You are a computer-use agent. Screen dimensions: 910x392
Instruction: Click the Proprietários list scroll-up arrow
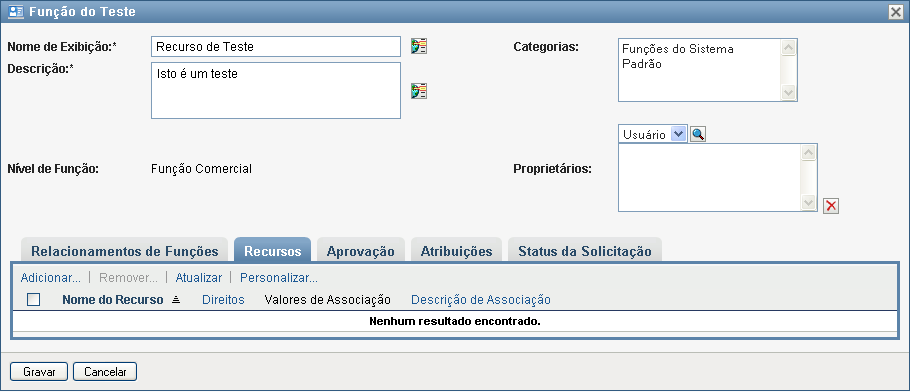click(808, 153)
